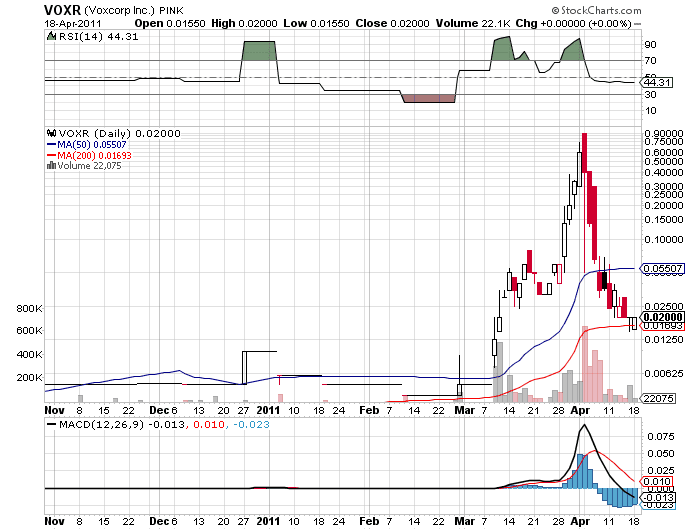Click the RSI axis label 30
Image resolution: width=700 pixels, height=530 pixels.
point(650,94)
